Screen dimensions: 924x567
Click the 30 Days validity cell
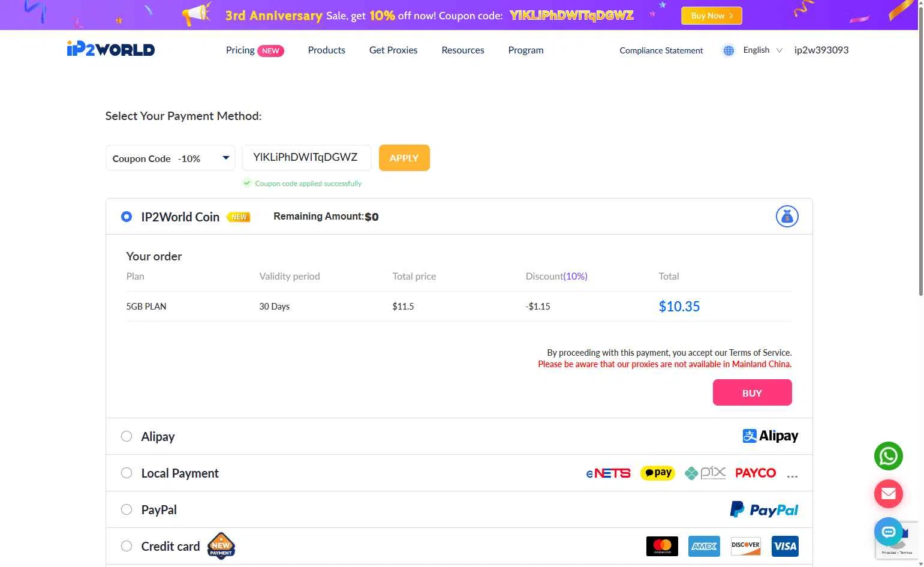coord(274,307)
